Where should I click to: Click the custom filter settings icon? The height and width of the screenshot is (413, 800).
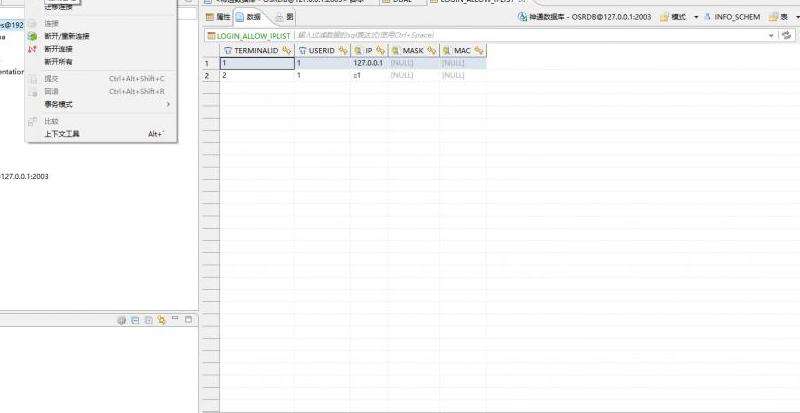(x=789, y=35)
